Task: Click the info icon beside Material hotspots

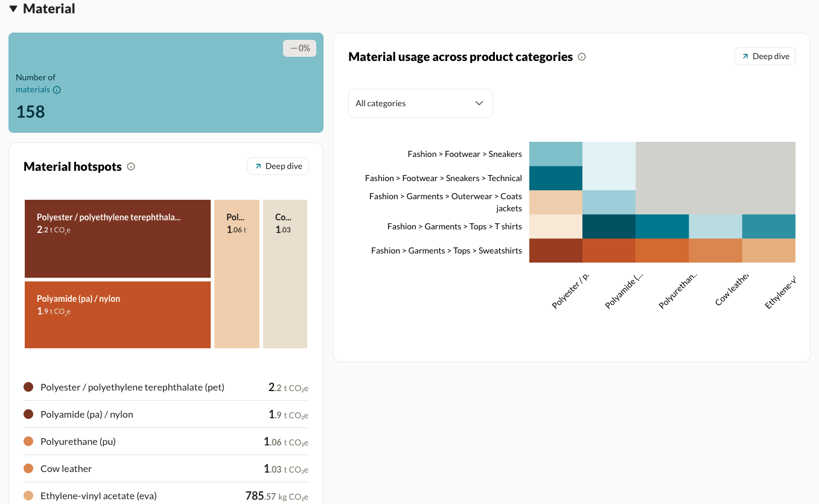Action: tap(131, 167)
